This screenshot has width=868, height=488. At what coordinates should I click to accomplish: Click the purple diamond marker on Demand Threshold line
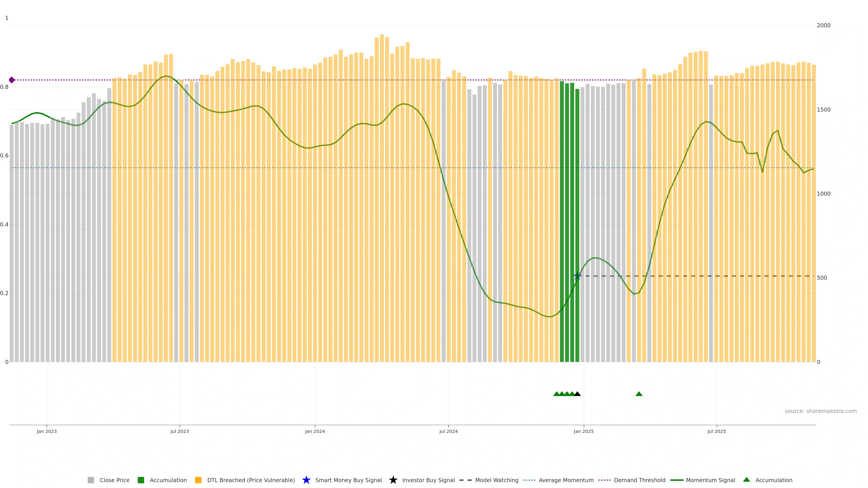[12, 80]
